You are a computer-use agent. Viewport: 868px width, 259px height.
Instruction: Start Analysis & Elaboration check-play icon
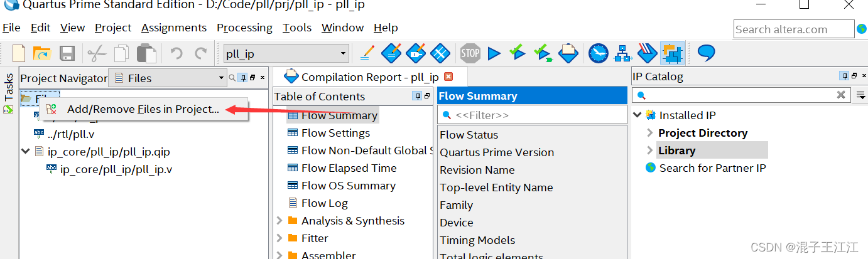coord(518,53)
